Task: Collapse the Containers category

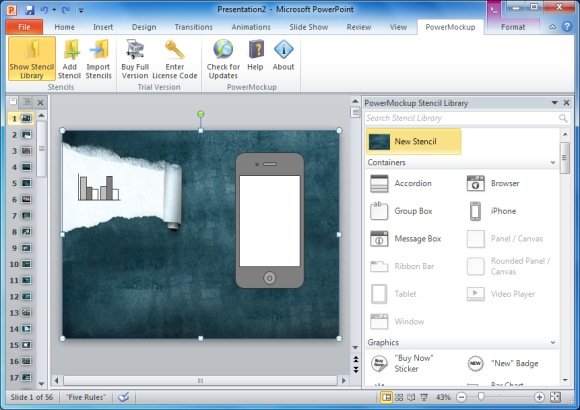Action: [x=553, y=162]
